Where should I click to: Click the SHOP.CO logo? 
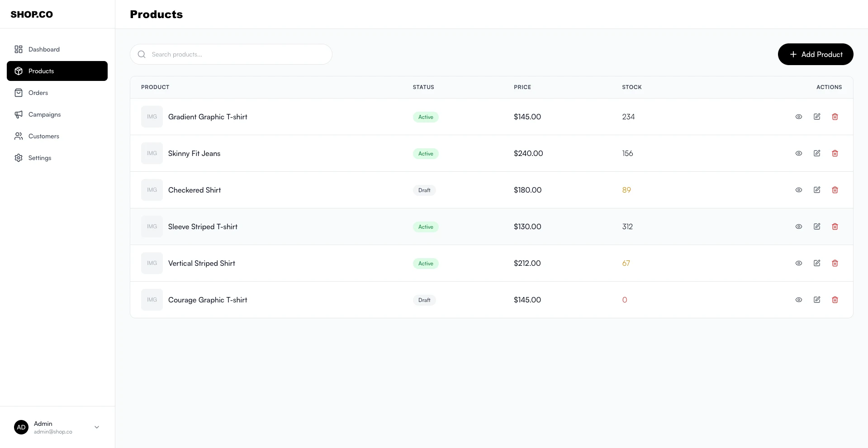pyautogui.click(x=32, y=14)
